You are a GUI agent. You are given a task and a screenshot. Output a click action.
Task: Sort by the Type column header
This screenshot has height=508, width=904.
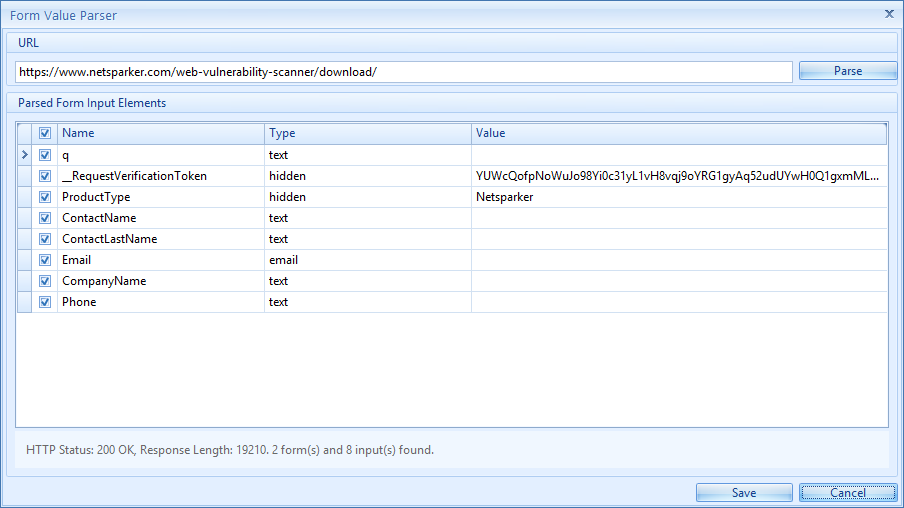pos(367,133)
